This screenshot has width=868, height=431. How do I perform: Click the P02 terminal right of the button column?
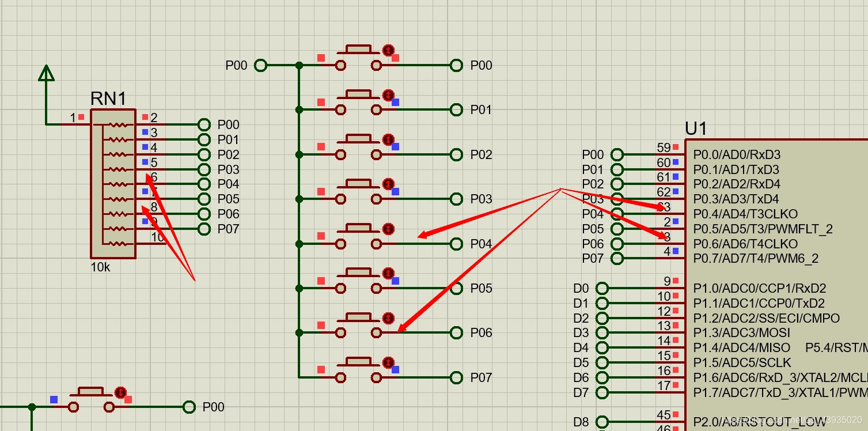tap(456, 154)
